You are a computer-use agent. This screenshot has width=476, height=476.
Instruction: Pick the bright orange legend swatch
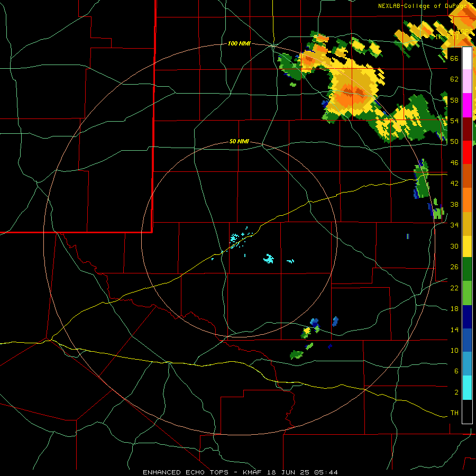coord(467,200)
